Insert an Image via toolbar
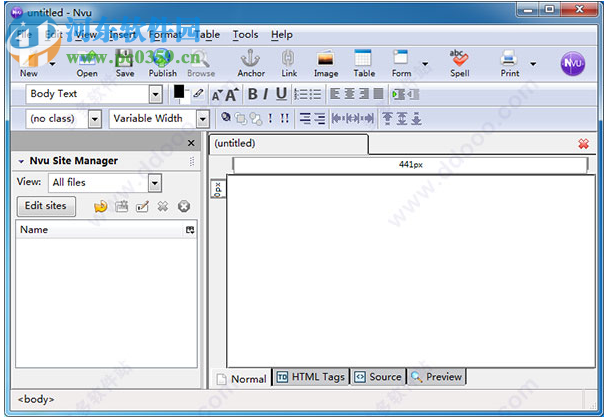 [326, 63]
